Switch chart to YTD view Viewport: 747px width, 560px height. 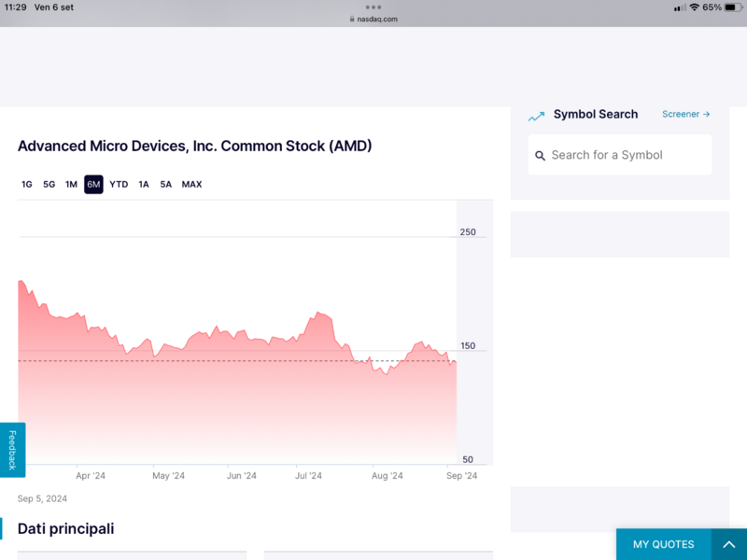click(119, 184)
